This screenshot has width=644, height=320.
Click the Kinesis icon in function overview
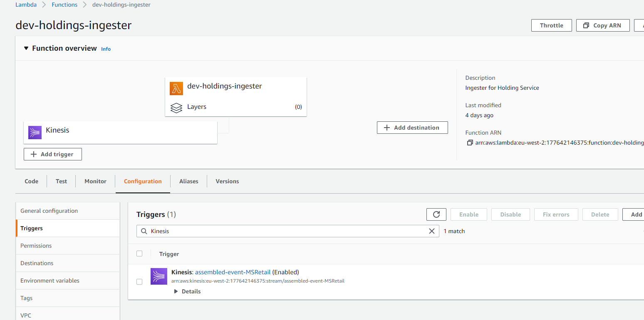click(35, 132)
